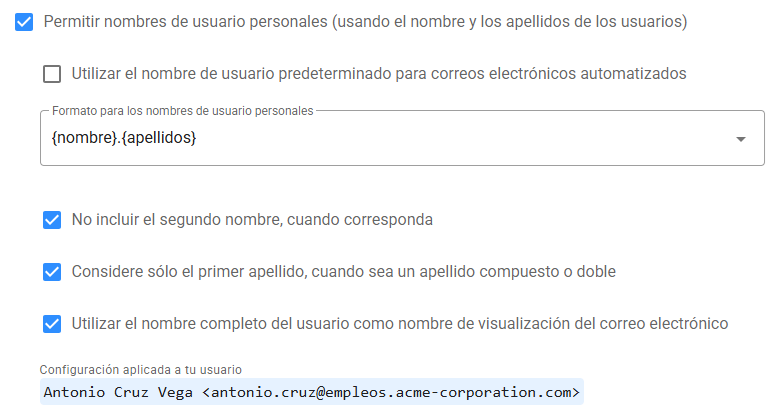Toggle the 'Considere sólo el primer apellido' checkbox
The height and width of the screenshot is (416, 781).
52,272
